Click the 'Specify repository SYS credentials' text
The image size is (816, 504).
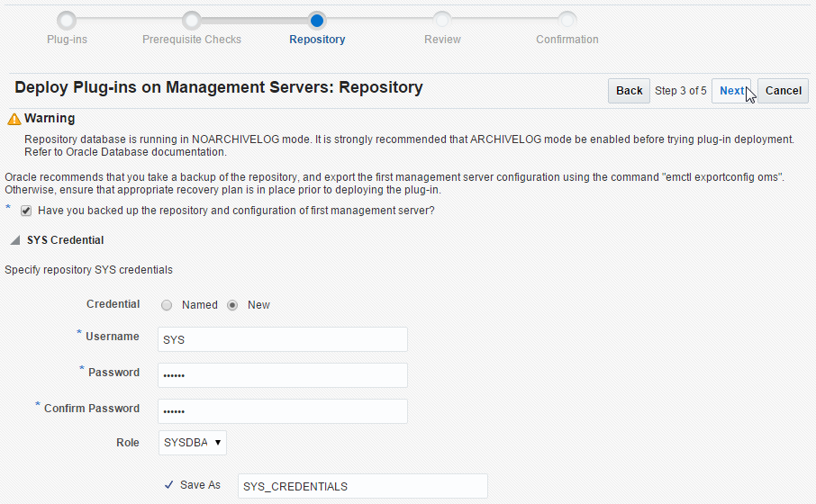tap(88, 270)
